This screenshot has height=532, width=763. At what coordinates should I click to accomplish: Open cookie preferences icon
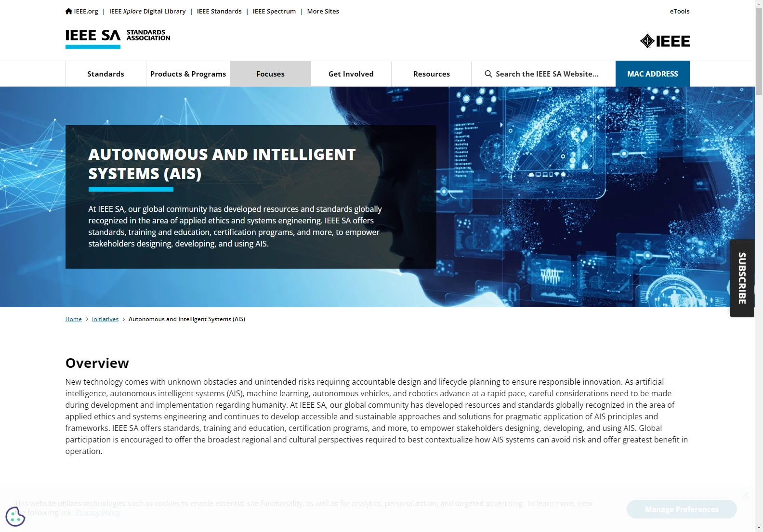(15, 517)
